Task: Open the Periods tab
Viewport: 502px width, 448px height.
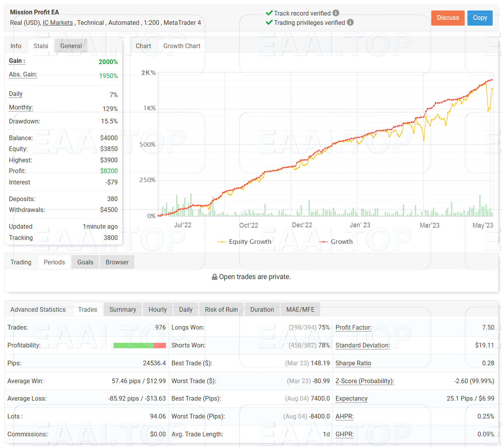Action: point(54,262)
